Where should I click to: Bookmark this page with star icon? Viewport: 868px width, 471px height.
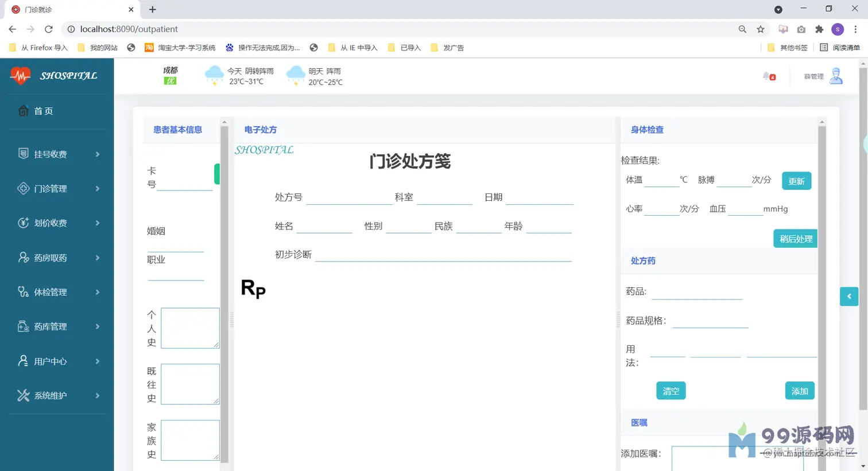[x=761, y=29]
